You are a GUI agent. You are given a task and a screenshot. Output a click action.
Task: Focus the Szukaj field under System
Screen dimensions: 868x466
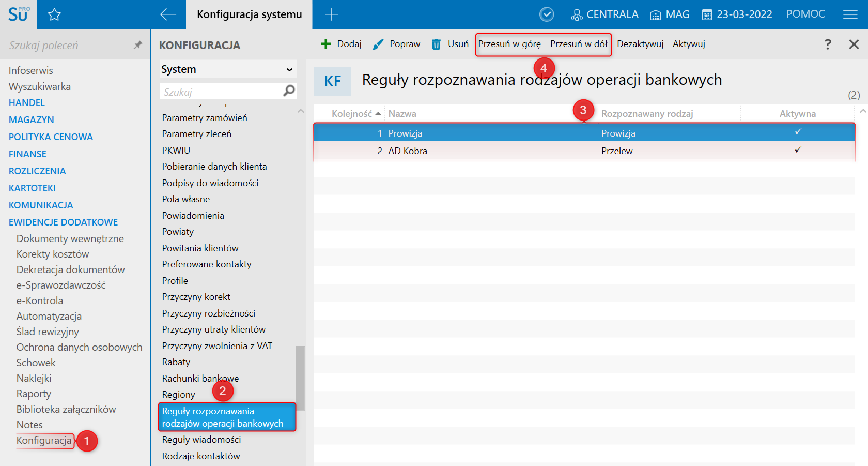[221, 92]
